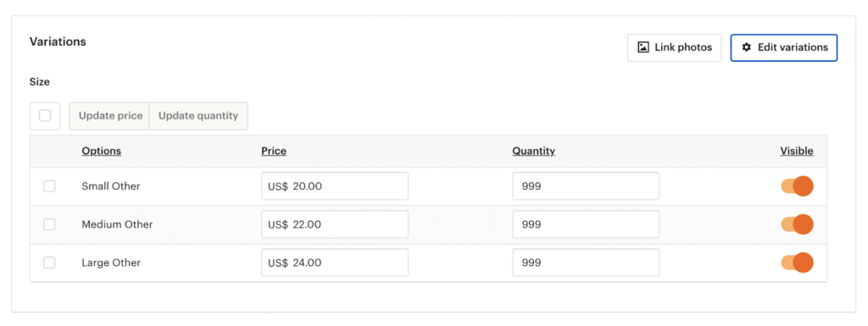Turn off visibility for Medium Other
Image resolution: width=868 pixels, height=326 pixels.
[797, 224]
